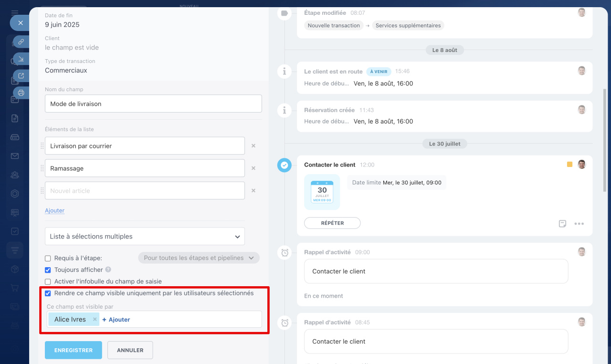Click the 'Nouvel article' input field
Viewport: 611px width, 364px height.
pyautogui.click(x=145, y=191)
